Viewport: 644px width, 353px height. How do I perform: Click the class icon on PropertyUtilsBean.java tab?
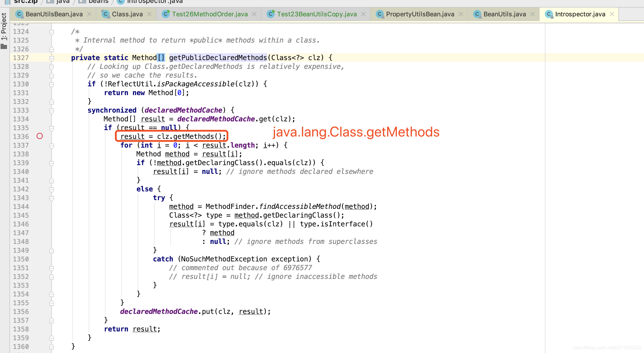380,14
